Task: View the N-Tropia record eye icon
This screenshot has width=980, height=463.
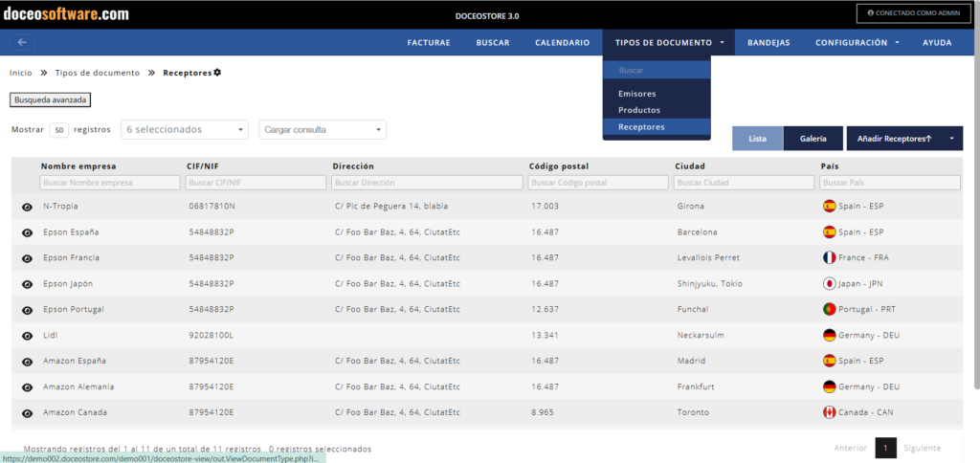Action: [x=27, y=207]
